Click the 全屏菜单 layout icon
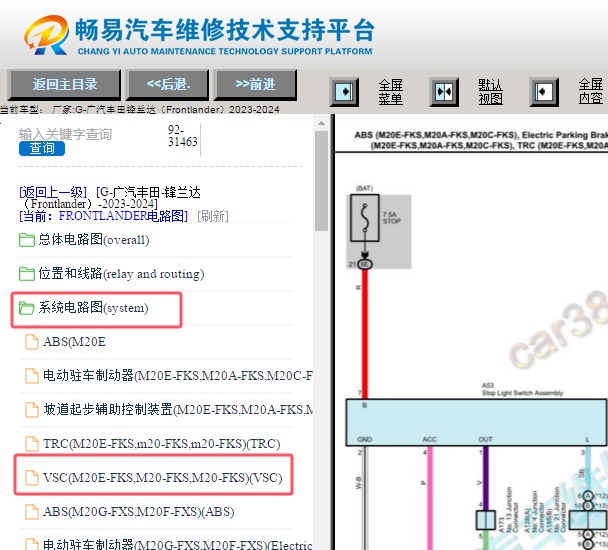Screen dimensions: 608x550 point(344,92)
